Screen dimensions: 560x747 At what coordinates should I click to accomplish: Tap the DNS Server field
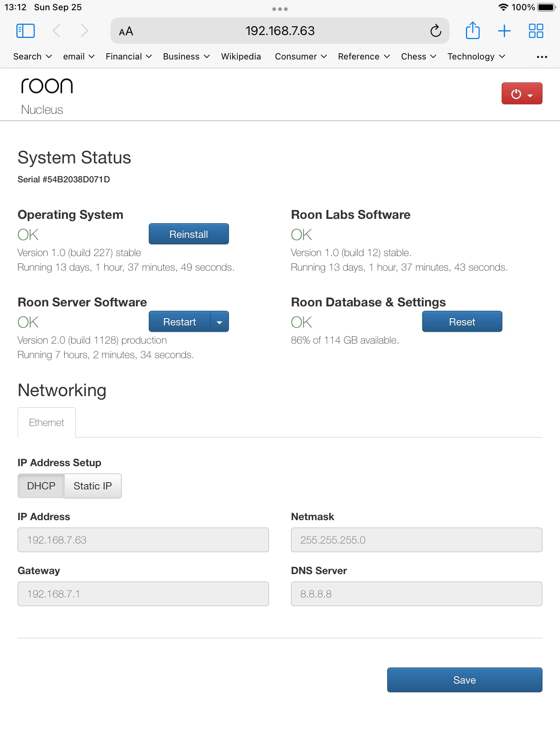pos(416,594)
